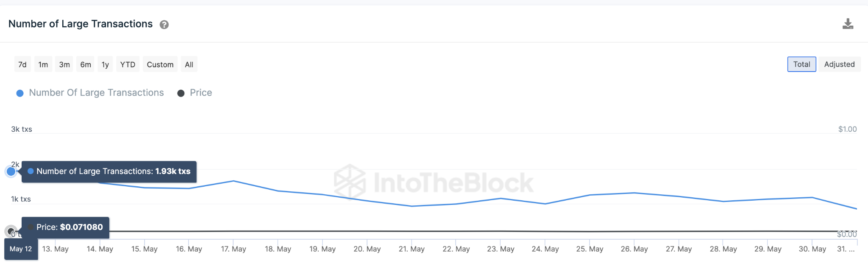Show the All time range
This screenshot has width=868, height=268.
[189, 64]
